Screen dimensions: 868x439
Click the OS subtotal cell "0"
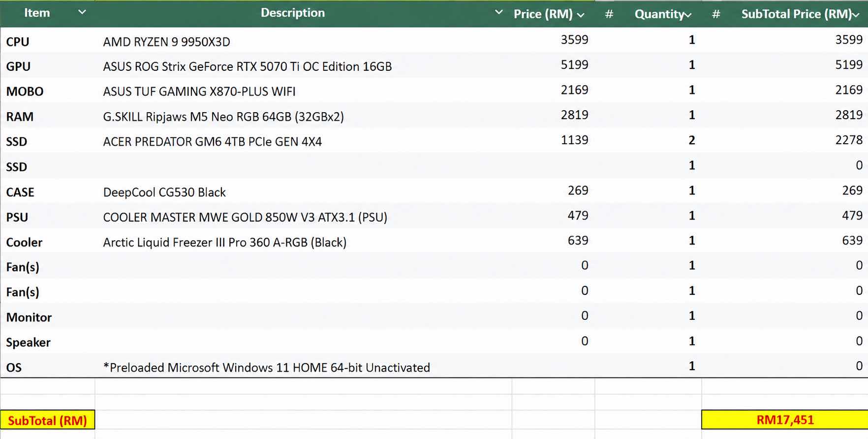coord(859,366)
